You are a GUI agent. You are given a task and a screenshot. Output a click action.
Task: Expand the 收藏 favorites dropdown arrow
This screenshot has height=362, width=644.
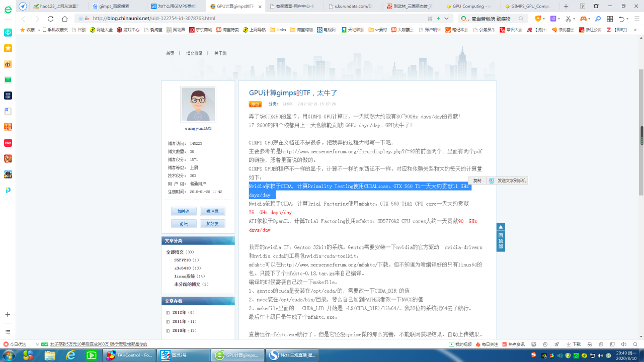[39, 30]
